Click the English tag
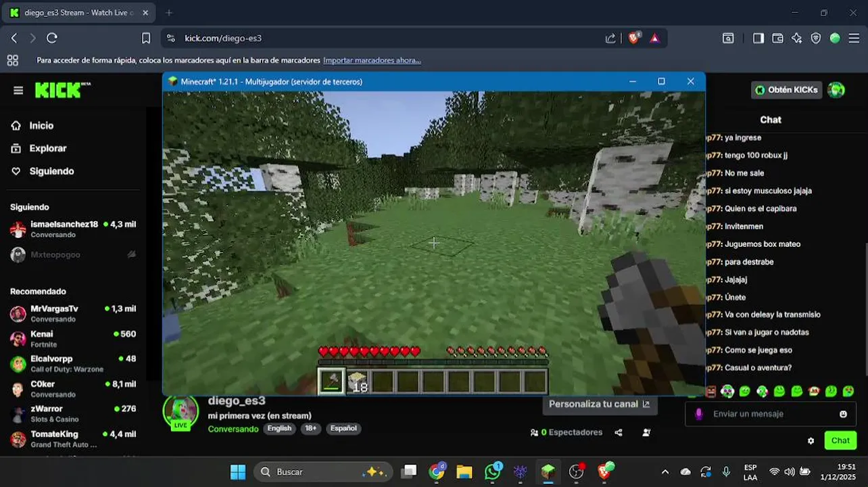868x487 pixels. coord(279,428)
